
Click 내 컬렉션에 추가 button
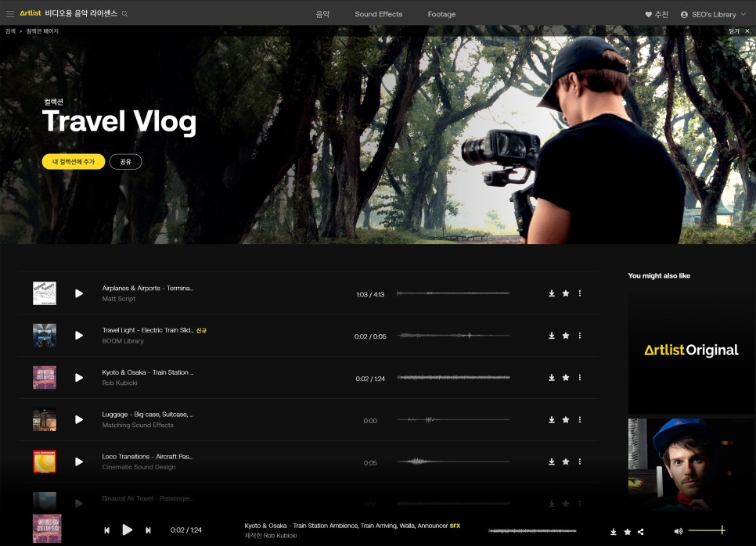(74, 162)
